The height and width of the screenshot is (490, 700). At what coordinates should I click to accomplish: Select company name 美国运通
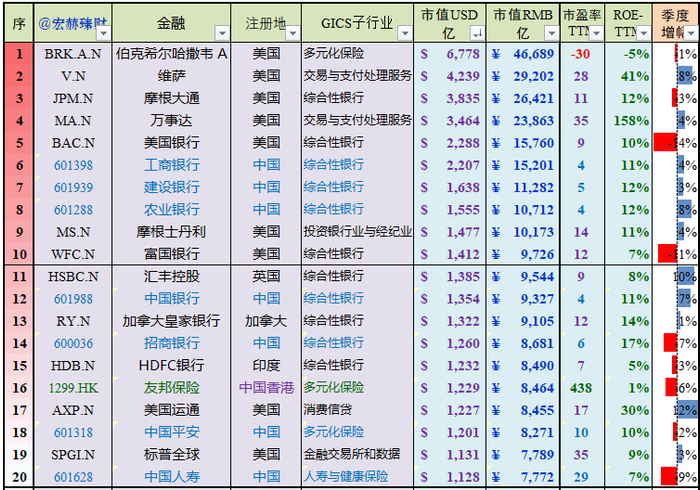click(171, 411)
